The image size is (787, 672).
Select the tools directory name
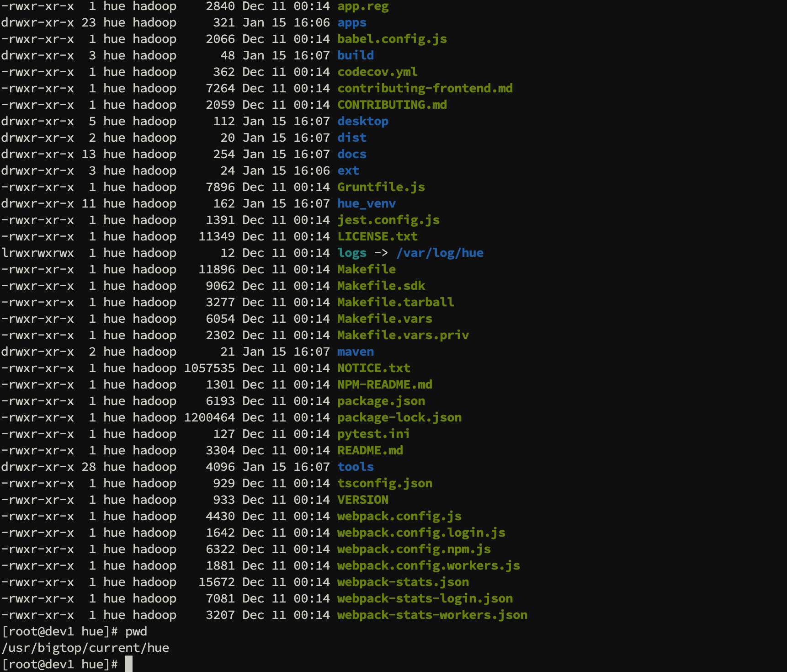[355, 467]
